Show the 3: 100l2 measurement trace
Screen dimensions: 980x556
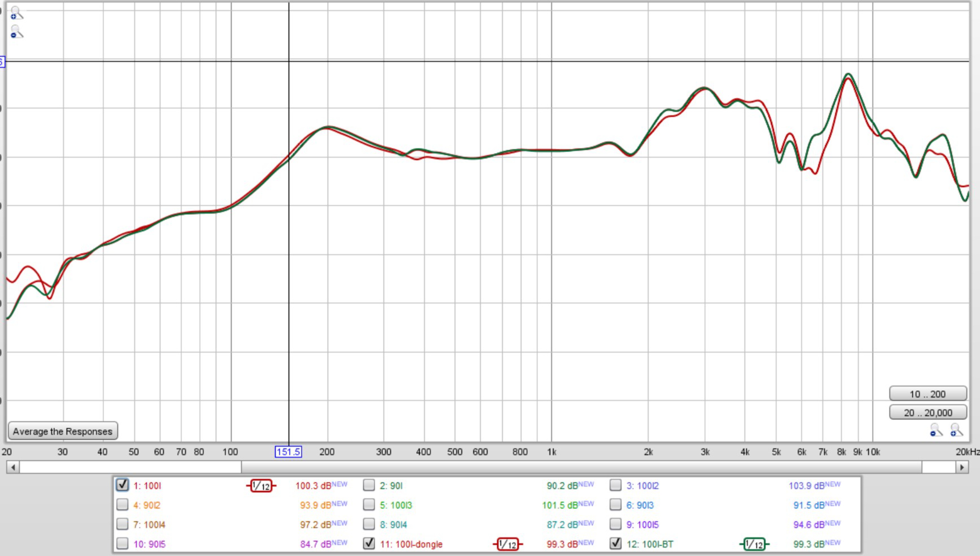coord(615,485)
